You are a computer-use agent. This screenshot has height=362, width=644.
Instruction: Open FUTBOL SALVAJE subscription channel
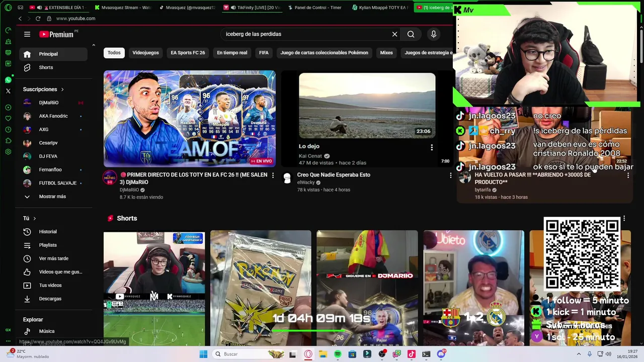pos(53,183)
